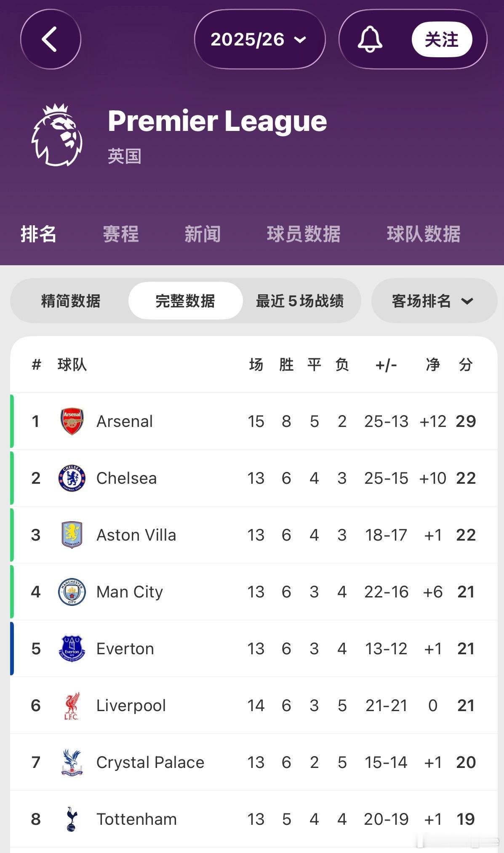Open the 2025/26 season dropdown

[259, 40]
